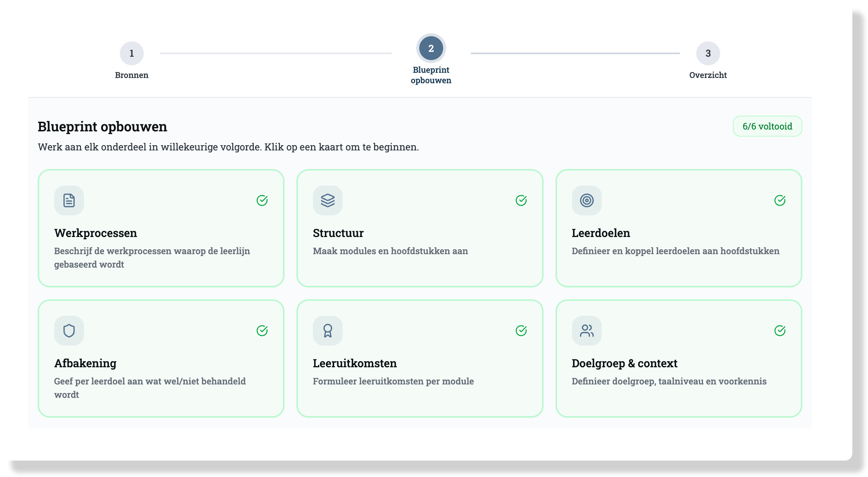Click the Structuur layers icon
868x477 pixels.
[x=327, y=200]
